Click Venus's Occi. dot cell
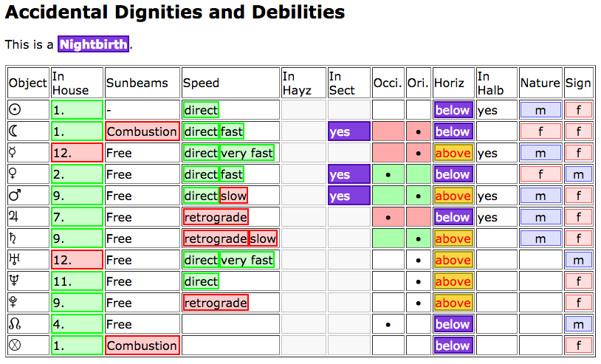This screenshot has width=601, height=364. coord(388,174)
